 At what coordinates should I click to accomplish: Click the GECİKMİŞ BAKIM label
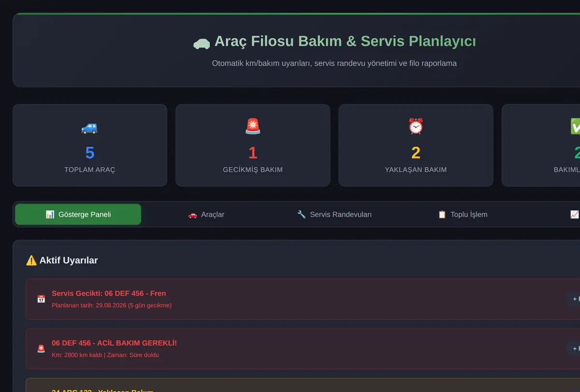[253, 170]
